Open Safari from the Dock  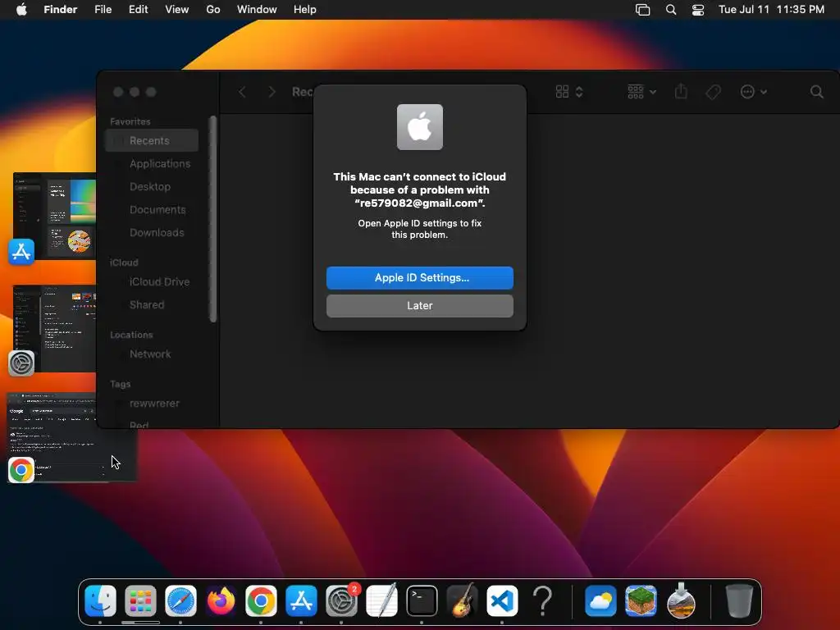(x=180, y=600)
